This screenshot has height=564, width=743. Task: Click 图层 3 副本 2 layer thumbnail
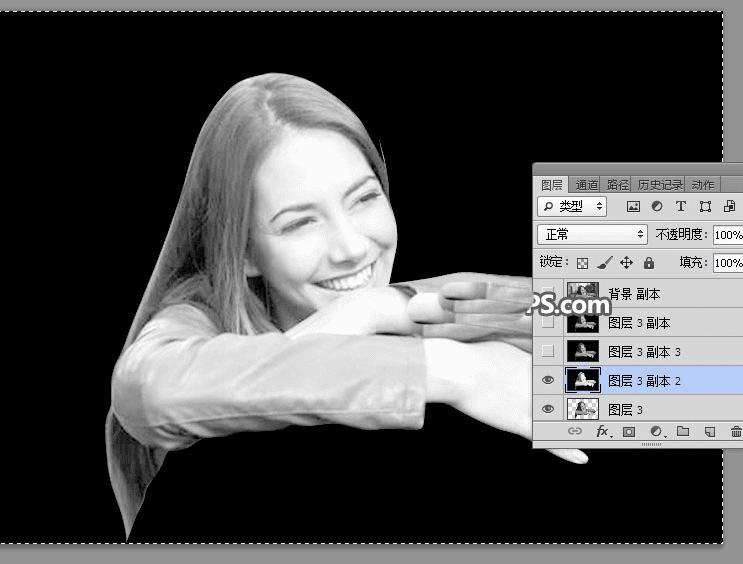pyautogui.click(x=583, y=380)
